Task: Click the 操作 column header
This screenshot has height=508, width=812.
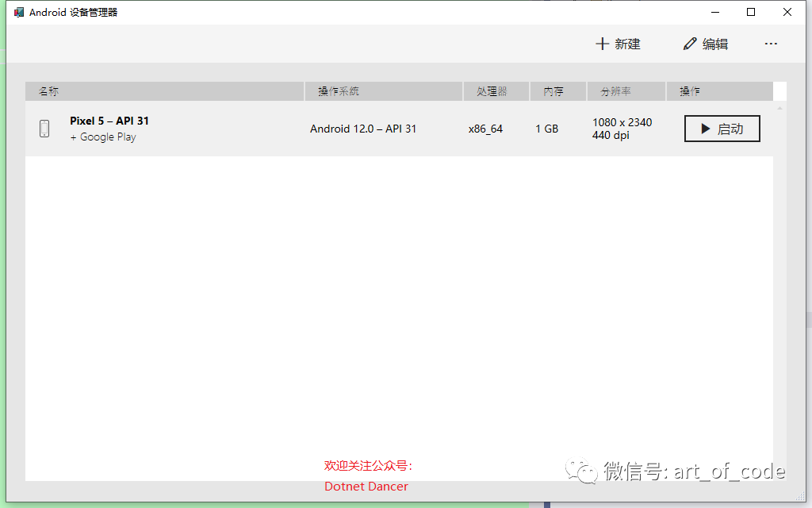Action: point(720,91)
